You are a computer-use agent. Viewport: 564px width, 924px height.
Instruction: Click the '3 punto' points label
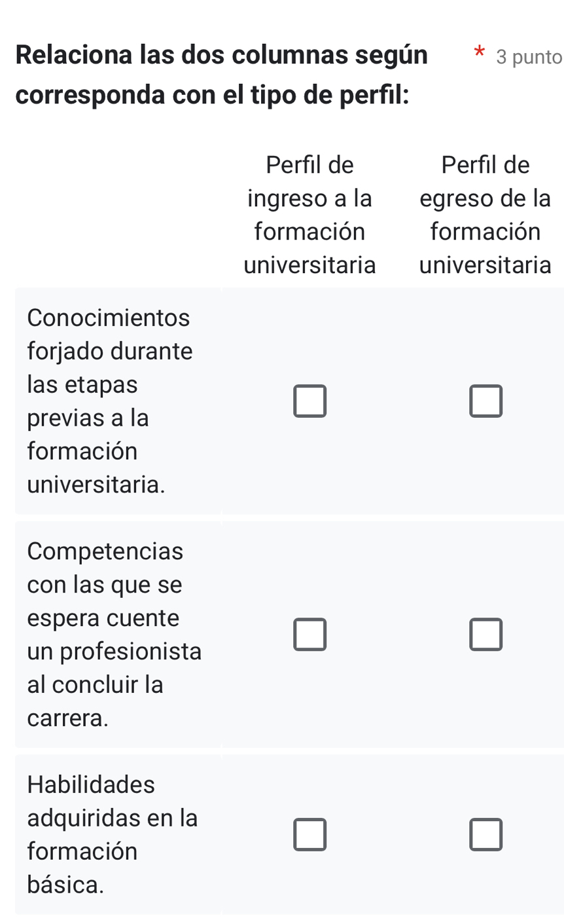coord(529,57)
